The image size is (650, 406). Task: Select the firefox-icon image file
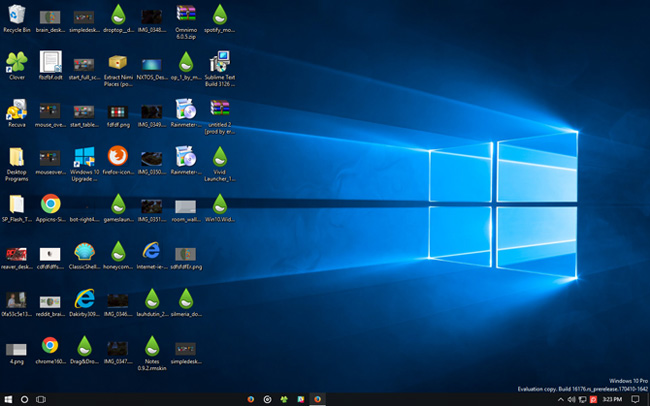click(118, 157)
